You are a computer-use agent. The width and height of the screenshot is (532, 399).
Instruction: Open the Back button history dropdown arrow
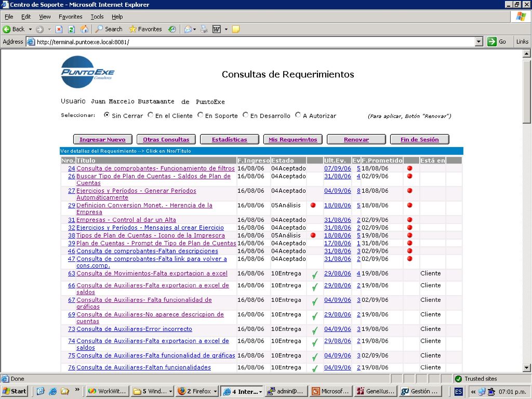click(30, 29)
